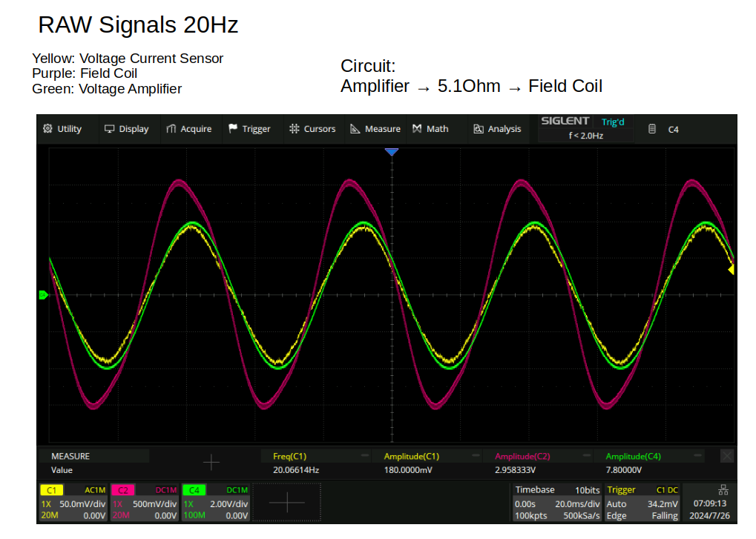Click the Measure ruler triangle icon
756x539 pixels.
pos(355,128)
